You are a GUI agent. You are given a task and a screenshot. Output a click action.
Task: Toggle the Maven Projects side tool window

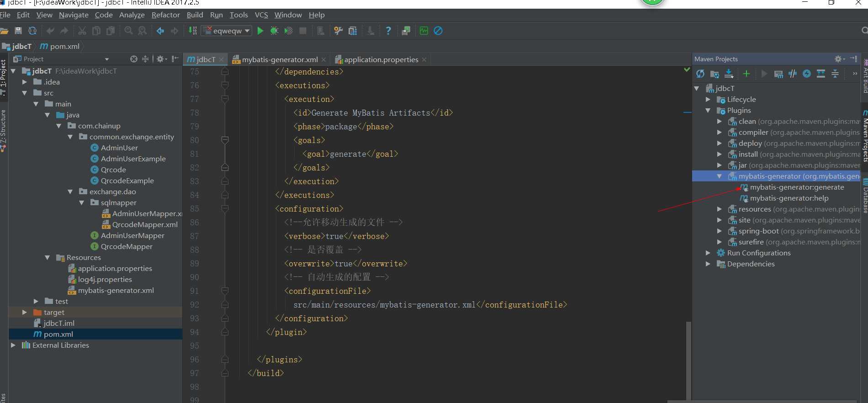[864, 136]
